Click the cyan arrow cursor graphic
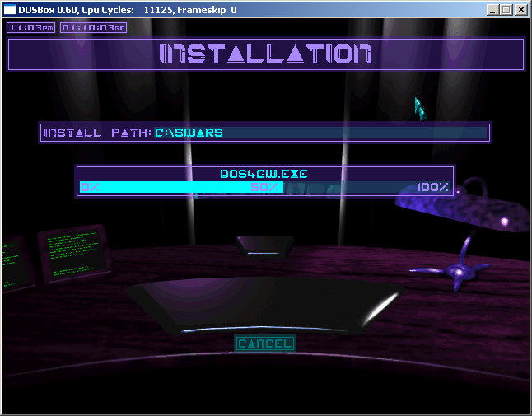Screen dimensions: 532x416 [419, 108]
